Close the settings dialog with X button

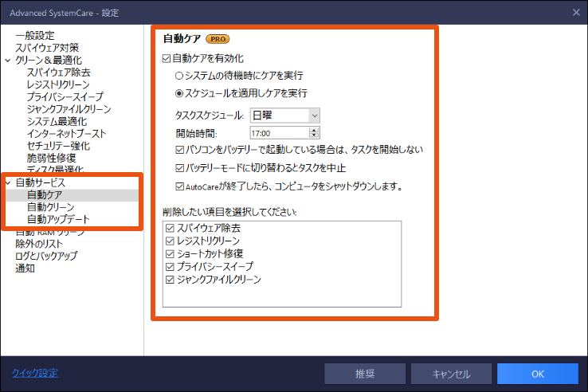[x=576, y=13]
